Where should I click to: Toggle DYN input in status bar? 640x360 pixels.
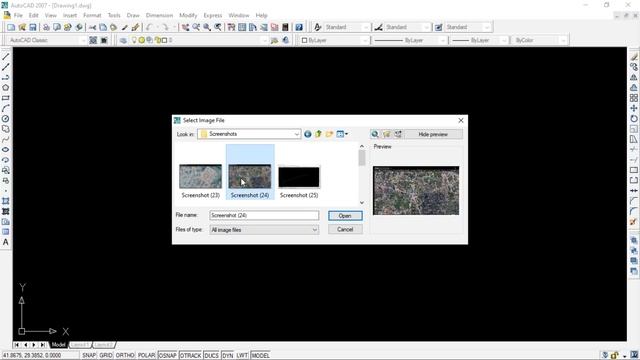click(228, 356)
